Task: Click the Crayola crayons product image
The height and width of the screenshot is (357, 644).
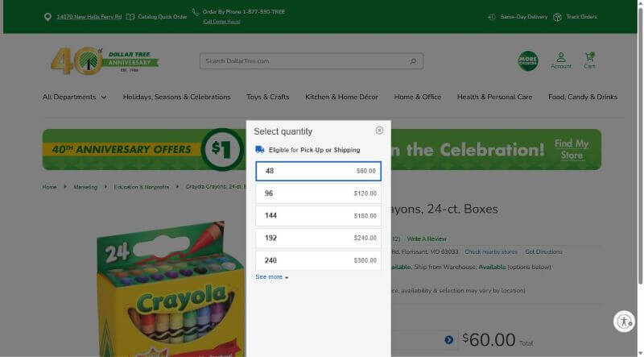Action: click(171, 288)
